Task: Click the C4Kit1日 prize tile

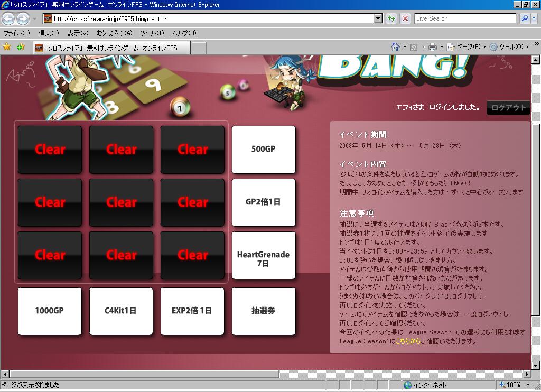Action: click(x=121, y=311)
